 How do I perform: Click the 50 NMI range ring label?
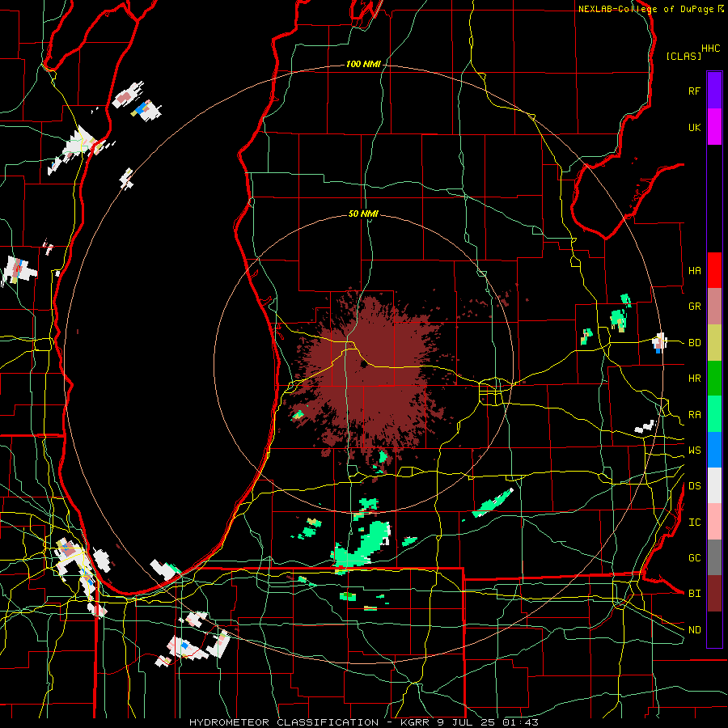363,214
